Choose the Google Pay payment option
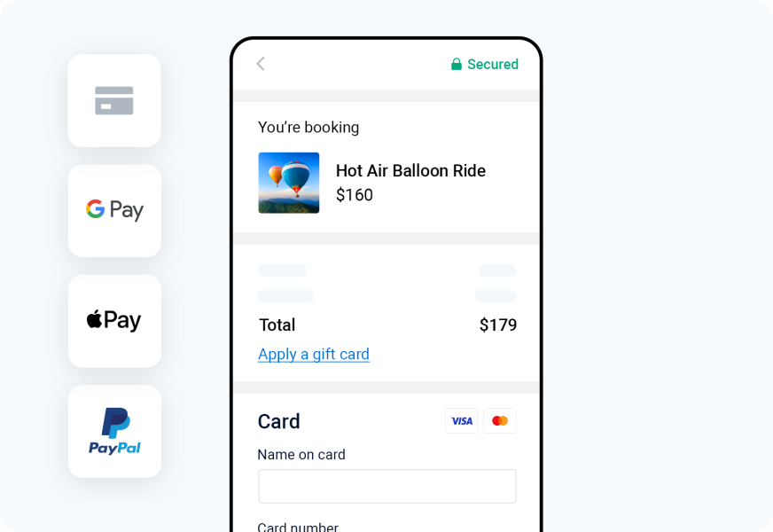 (x=114, y=210)
